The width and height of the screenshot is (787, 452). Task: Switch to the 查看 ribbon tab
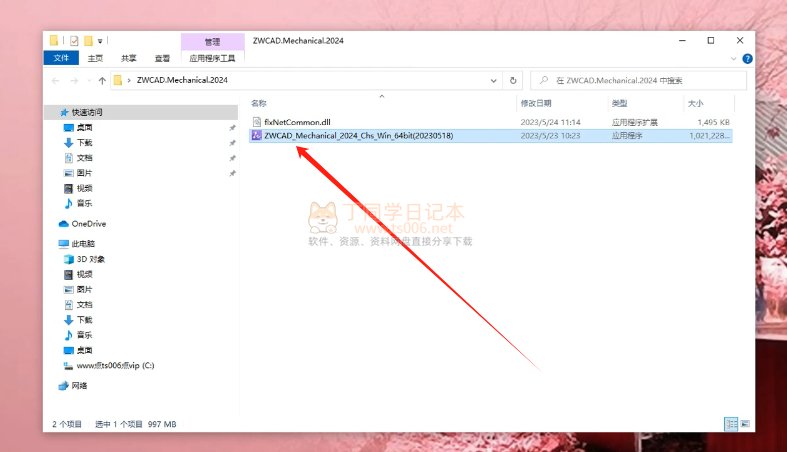click(x=162, y=58)
